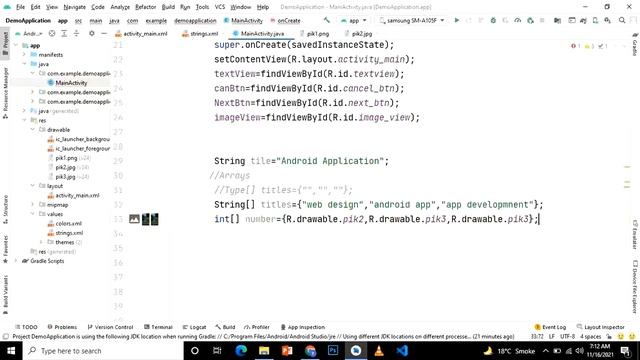This screenshot has height=360, width=640.
Task: Open the Refactor menu
Action: click(145, 7)
